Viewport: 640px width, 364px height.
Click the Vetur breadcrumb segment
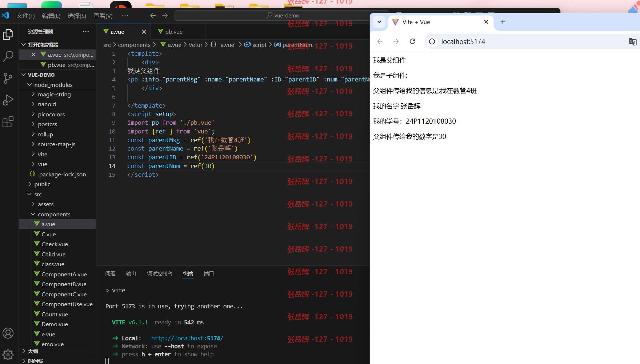pyautogui.click(x=195, y=45)
